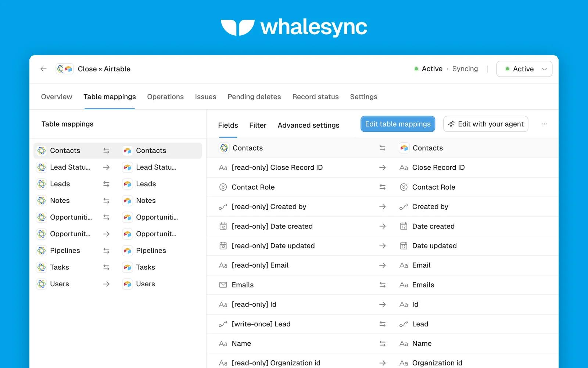588x368 pixels.
Task: Open the Issues tab
Action: coord(205,97)
